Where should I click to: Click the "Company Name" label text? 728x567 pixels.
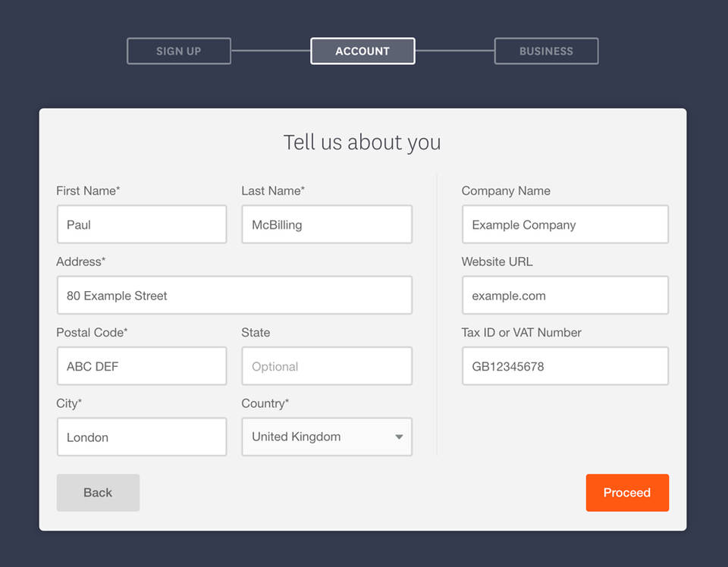coord(506,191)
